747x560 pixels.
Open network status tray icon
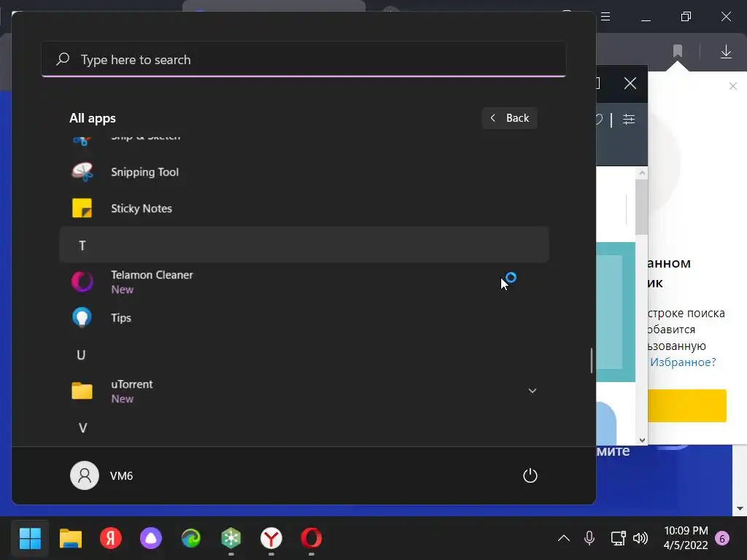click(618, 538)
